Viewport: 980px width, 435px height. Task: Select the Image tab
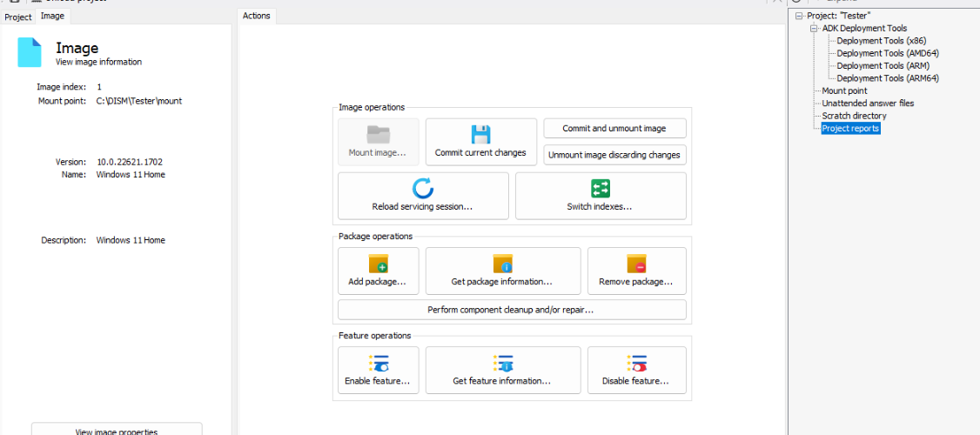52,17
